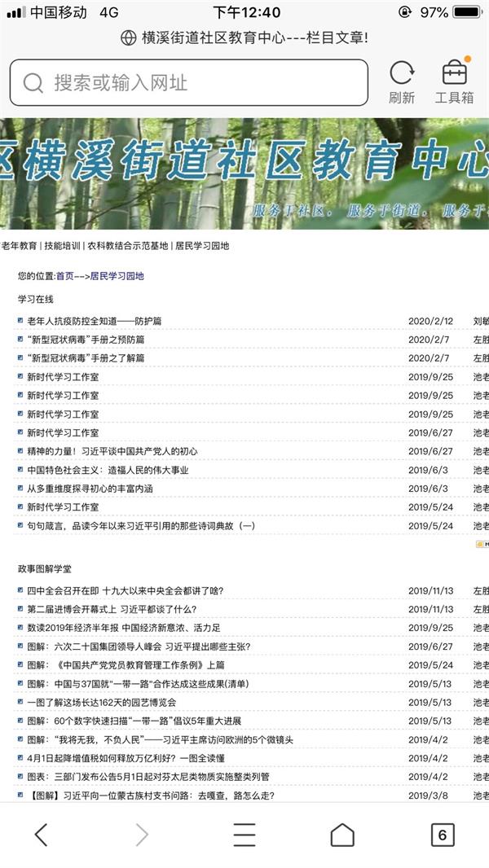Open 四中全会召开在即 article link

pos(125,590)
